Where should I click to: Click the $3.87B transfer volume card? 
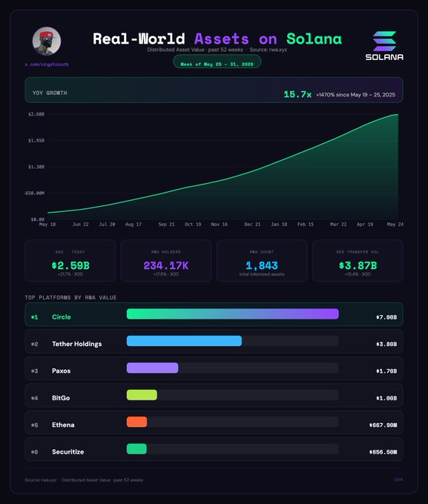[358, 261]
